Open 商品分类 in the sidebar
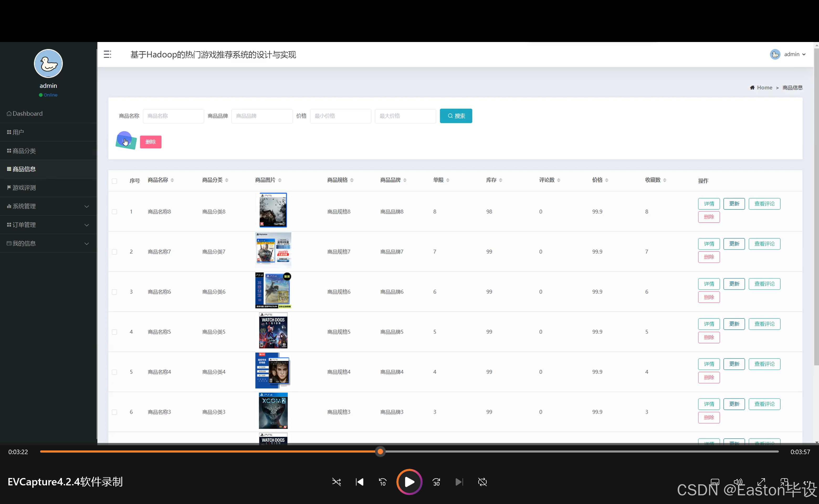Image resolution: width=819 pixels, height=504 pixels. click(x=48, y=151)
